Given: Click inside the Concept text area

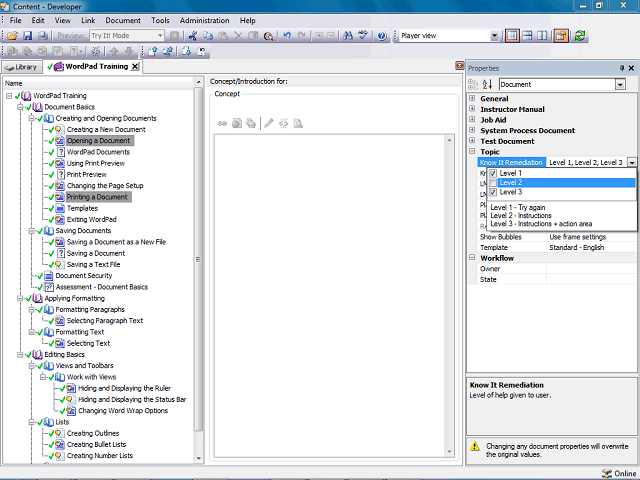Looking at the screenshot, I should click(330, 296).
